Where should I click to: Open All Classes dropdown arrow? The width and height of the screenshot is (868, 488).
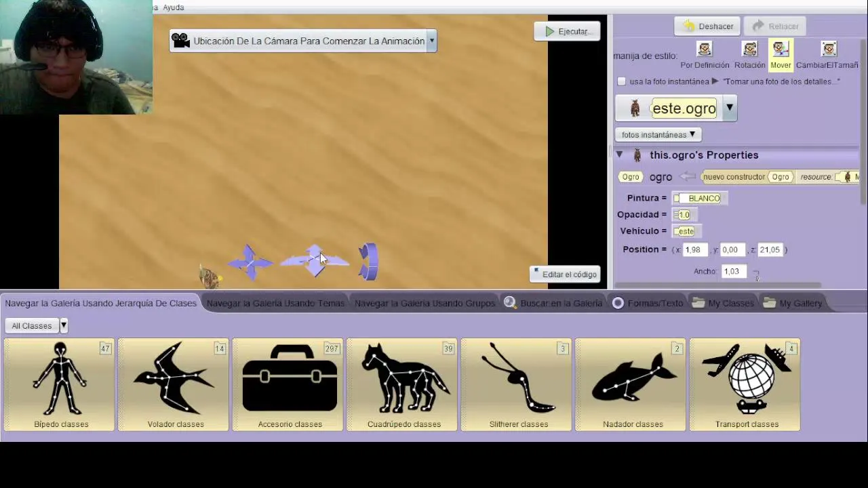coord(63,326)
